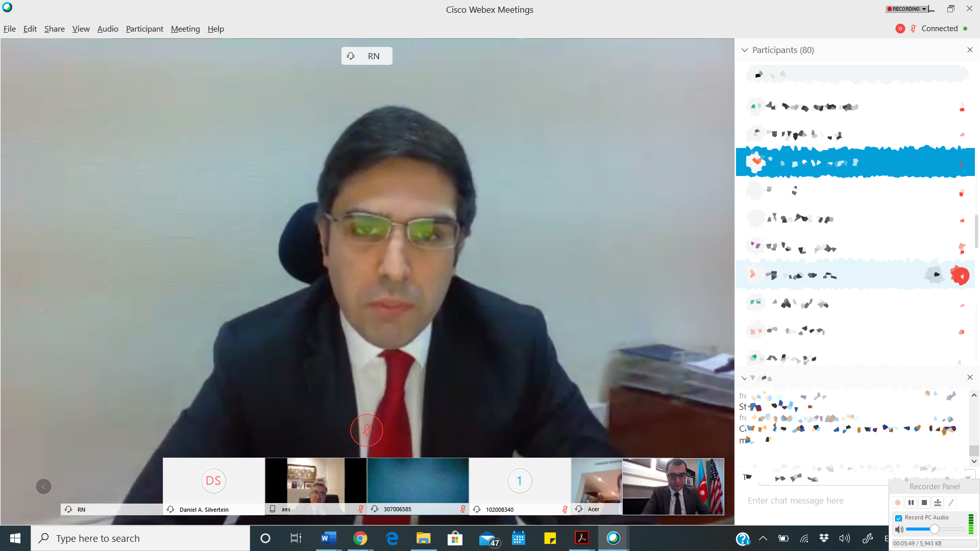Stop recording in Recorder Panel
Viewport: 980px width, 551px height.
click(x=924, y=503)
